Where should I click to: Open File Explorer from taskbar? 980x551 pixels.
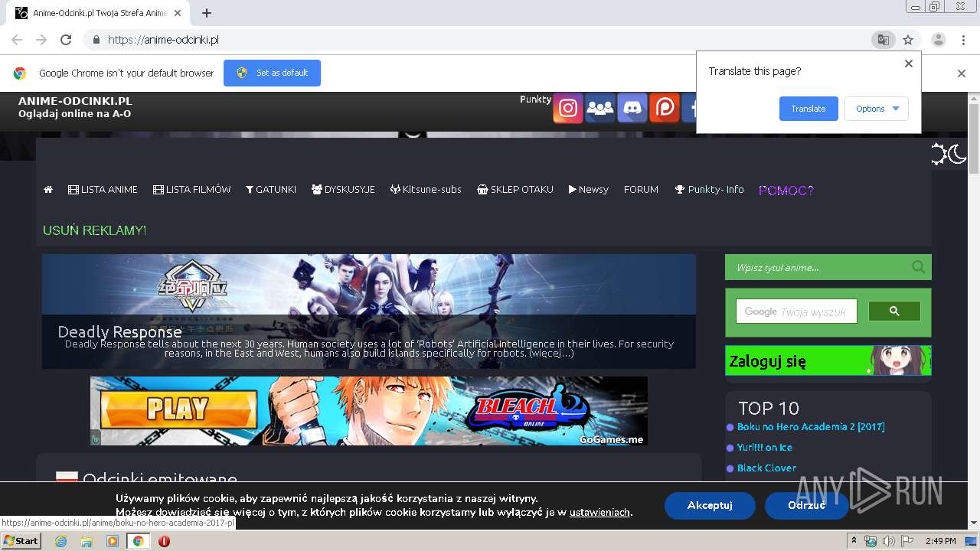87,541
